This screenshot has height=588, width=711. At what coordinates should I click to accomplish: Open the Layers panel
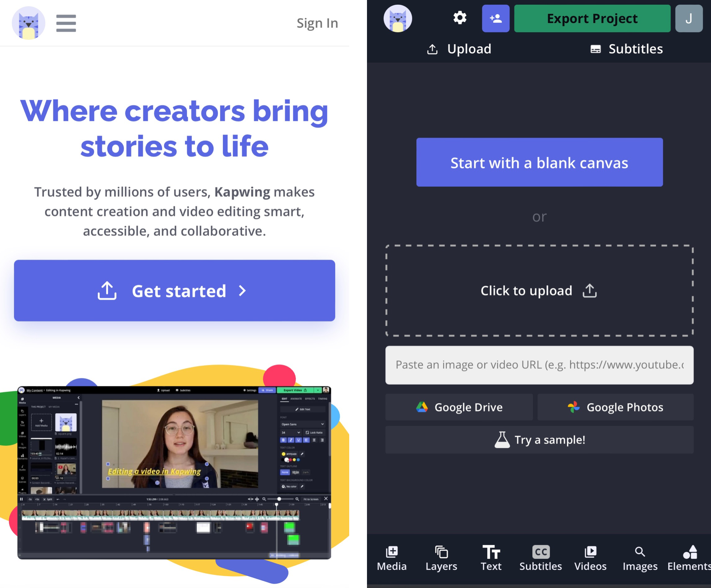click(x=441, y=558)
